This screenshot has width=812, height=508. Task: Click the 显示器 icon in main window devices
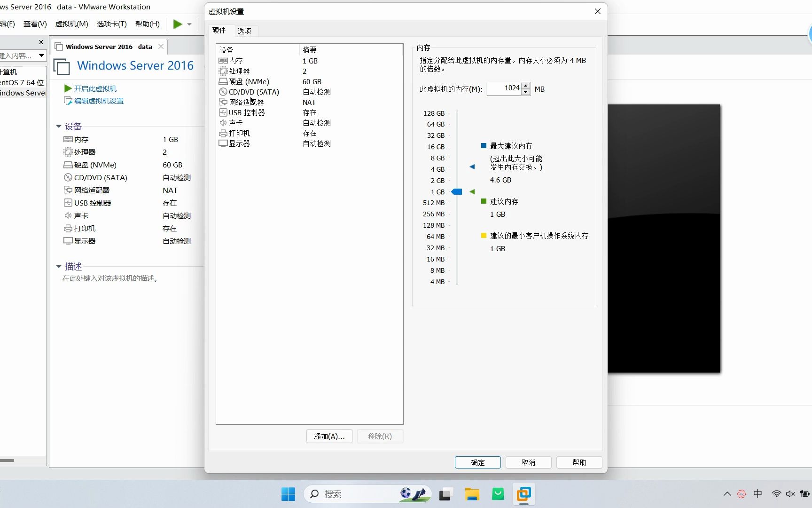(68, 241)
